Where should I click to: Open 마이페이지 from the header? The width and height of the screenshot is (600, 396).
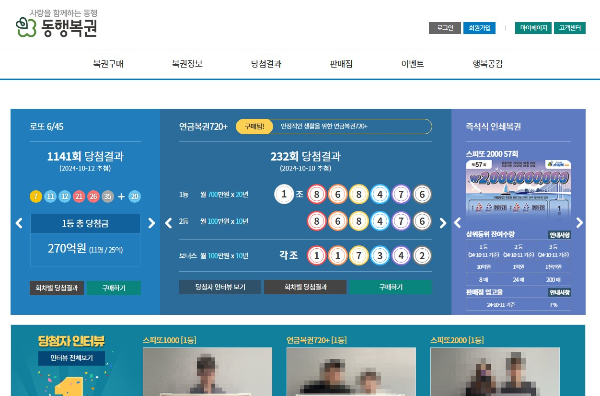click(533, 28)
